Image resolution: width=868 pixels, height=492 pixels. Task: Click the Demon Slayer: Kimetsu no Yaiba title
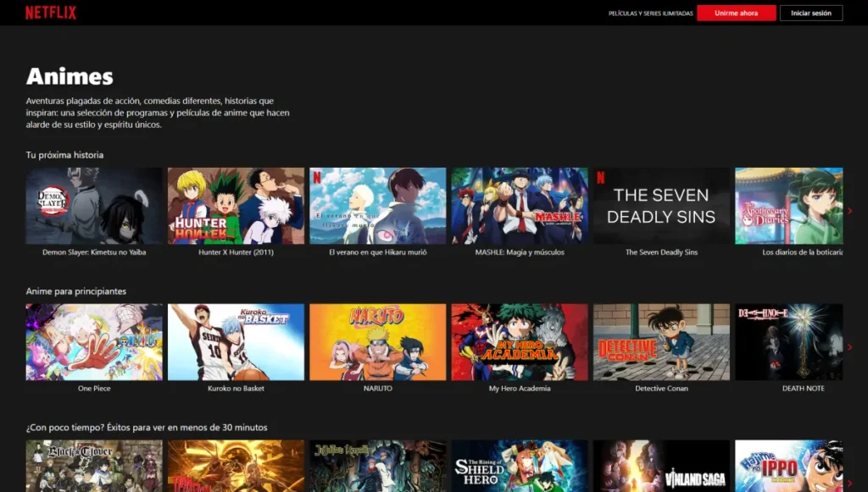pos(94,252)
